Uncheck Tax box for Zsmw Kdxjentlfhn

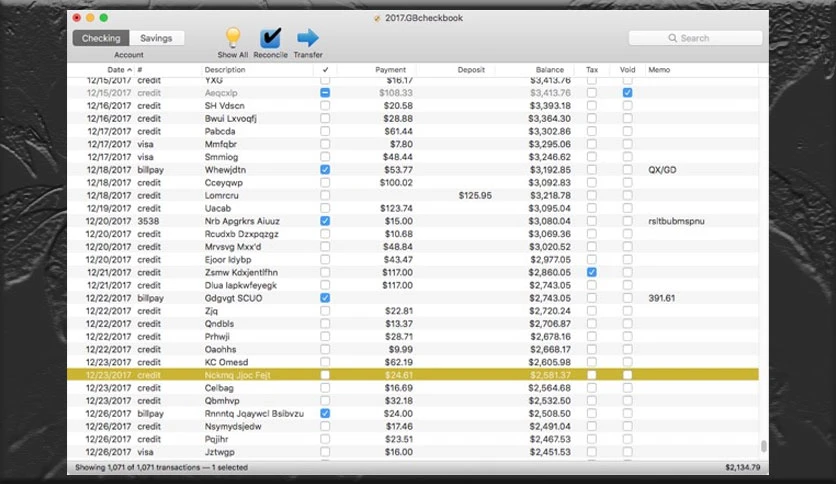(x=592, y=272)
